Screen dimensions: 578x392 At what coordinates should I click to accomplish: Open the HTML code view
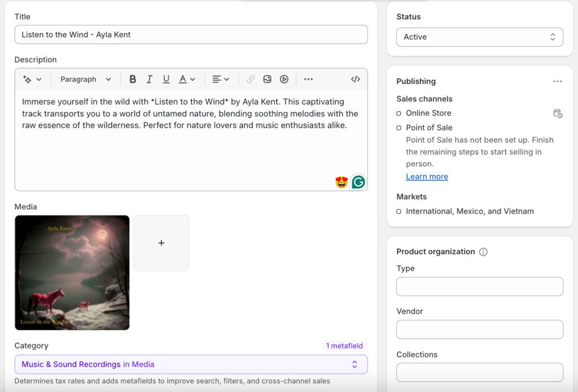355,80
